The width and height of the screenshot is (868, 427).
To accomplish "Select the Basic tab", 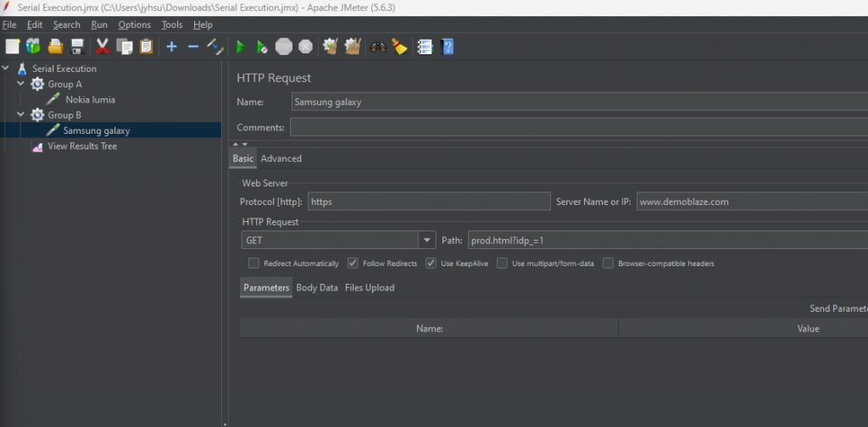I will point(243,158).
